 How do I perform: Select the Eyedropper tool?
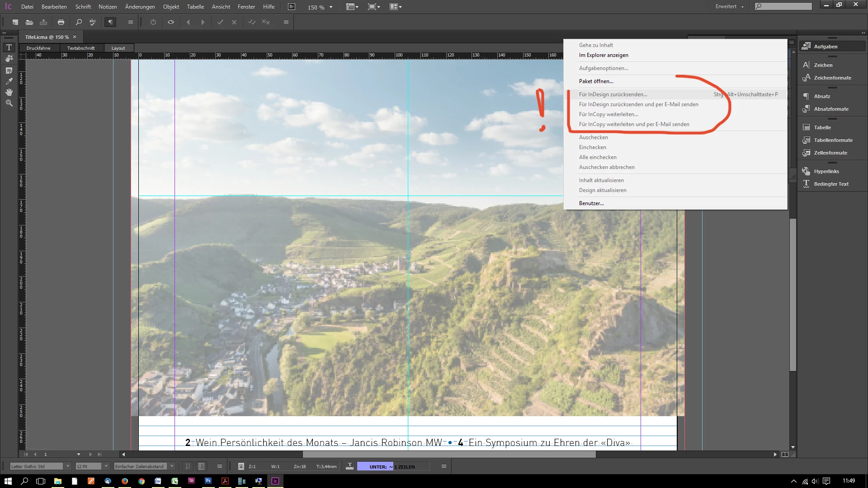(x=9, y=81)
